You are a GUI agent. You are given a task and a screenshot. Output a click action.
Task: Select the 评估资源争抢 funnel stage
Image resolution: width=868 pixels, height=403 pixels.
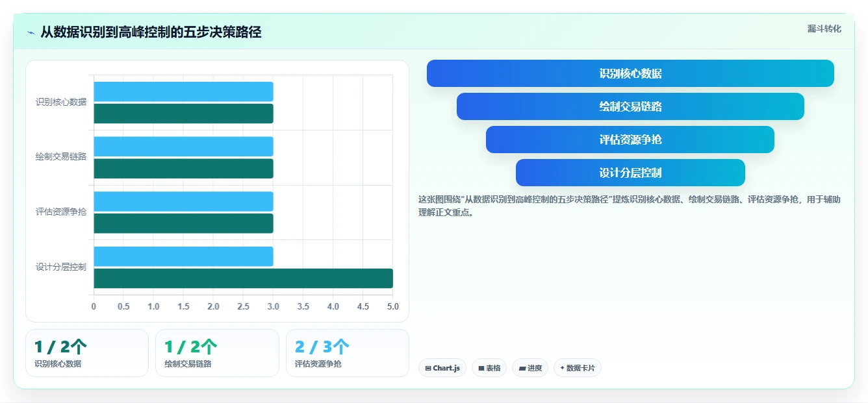pyautogui.click(x=630, y=140)
